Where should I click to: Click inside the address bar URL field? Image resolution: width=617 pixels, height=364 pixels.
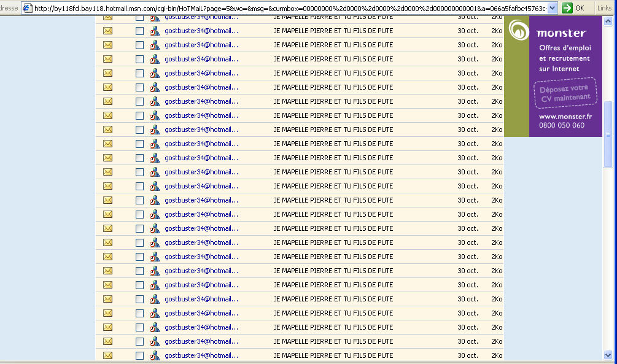(x=289, y=8)
